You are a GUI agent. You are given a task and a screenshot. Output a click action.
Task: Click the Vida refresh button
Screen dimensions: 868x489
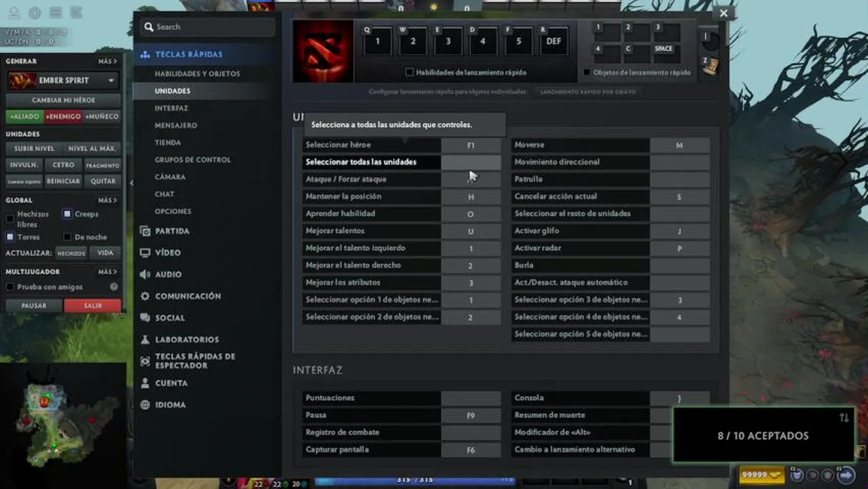coord(105,253)
